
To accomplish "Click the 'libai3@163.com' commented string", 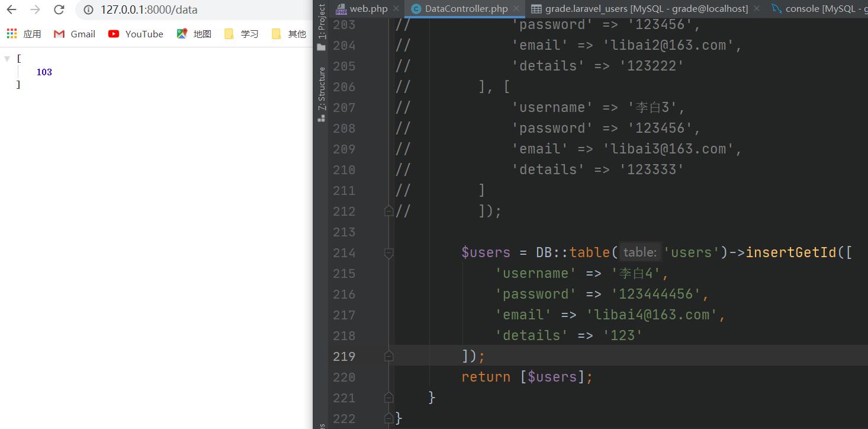I will tap(668, 149).
